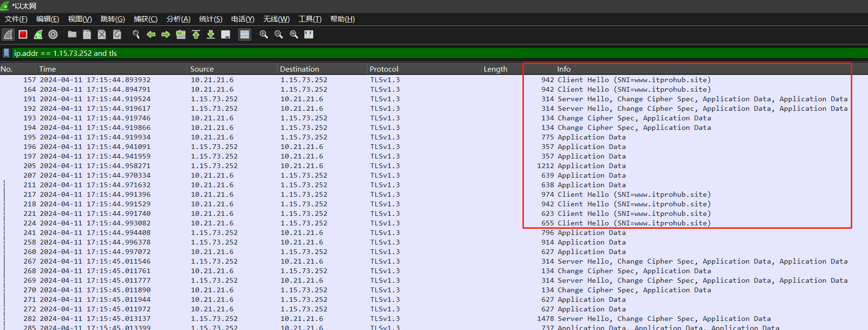Open capture options gear icon
This screenshot has height=330, width=868.
53,34
